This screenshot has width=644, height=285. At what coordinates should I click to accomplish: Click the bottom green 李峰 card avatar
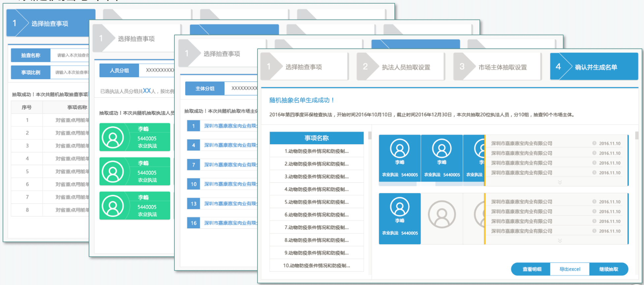point(113,206)
